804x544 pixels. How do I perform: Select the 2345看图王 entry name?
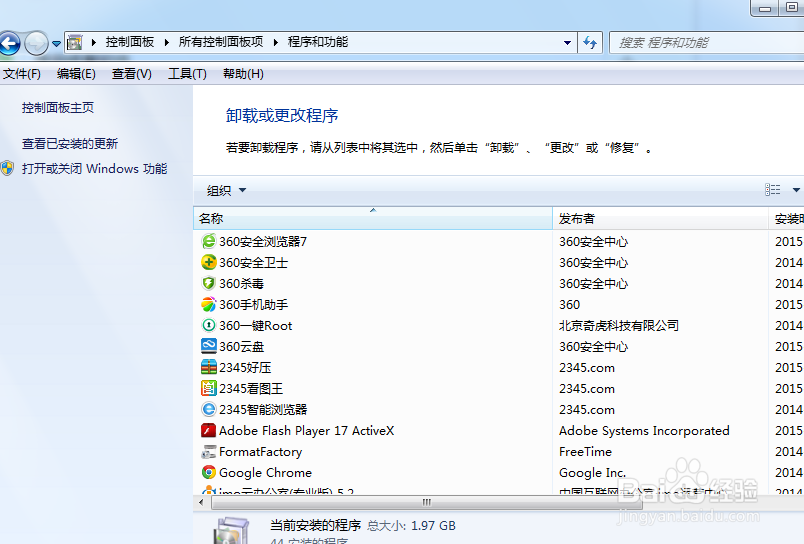(251, 389)
